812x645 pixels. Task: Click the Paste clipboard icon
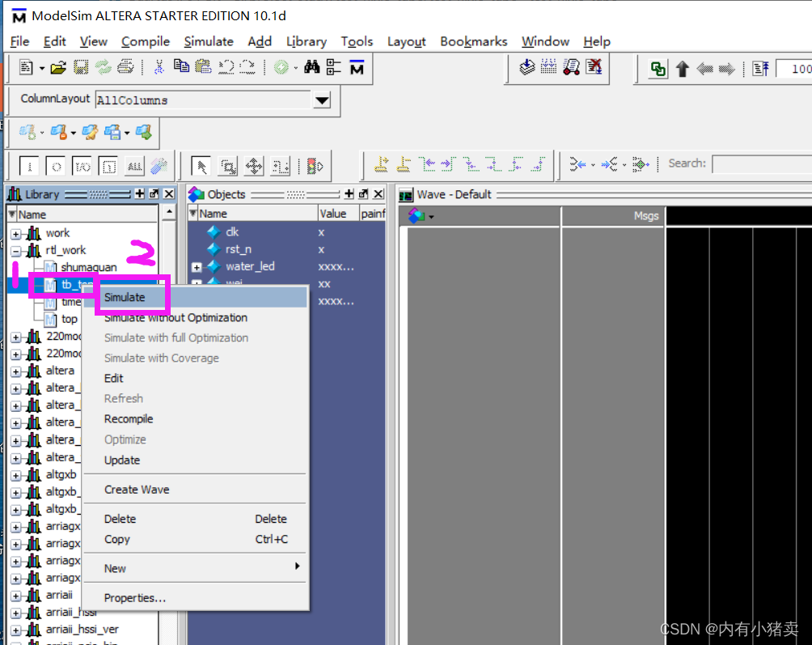203,66
